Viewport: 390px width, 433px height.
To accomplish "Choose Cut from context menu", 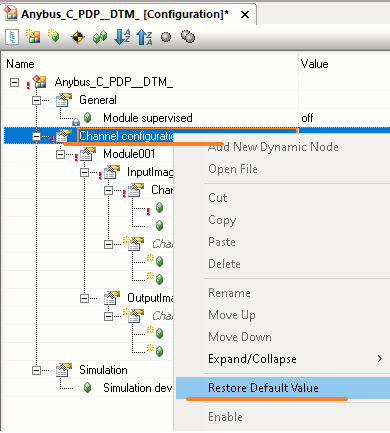I will 283,198.
